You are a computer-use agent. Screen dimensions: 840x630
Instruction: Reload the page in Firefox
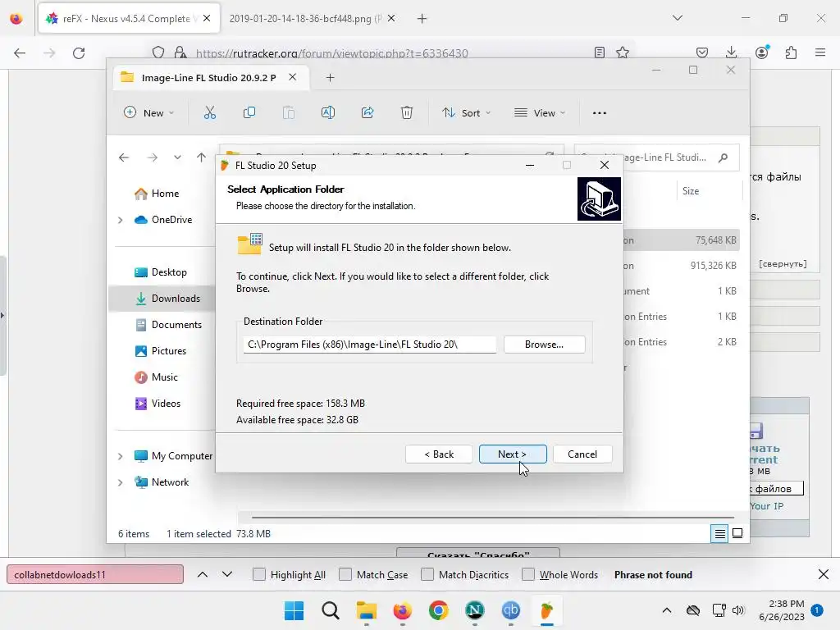click(x=79, y=52)
